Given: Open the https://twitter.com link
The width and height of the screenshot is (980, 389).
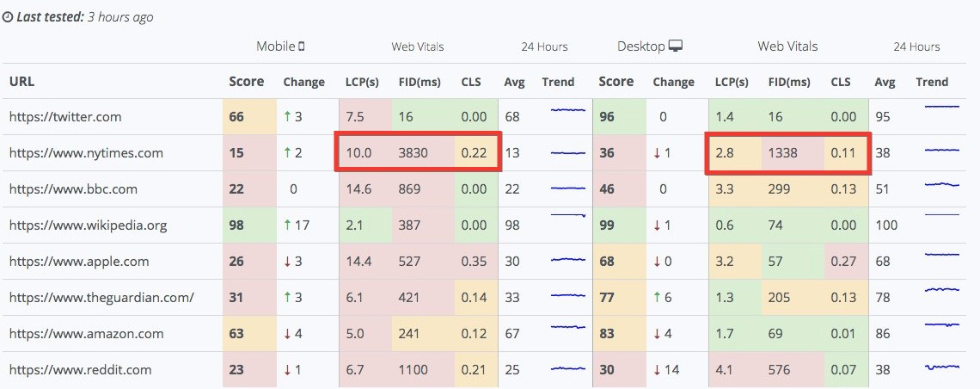Looking at the screenshot, I should (65, 117).
